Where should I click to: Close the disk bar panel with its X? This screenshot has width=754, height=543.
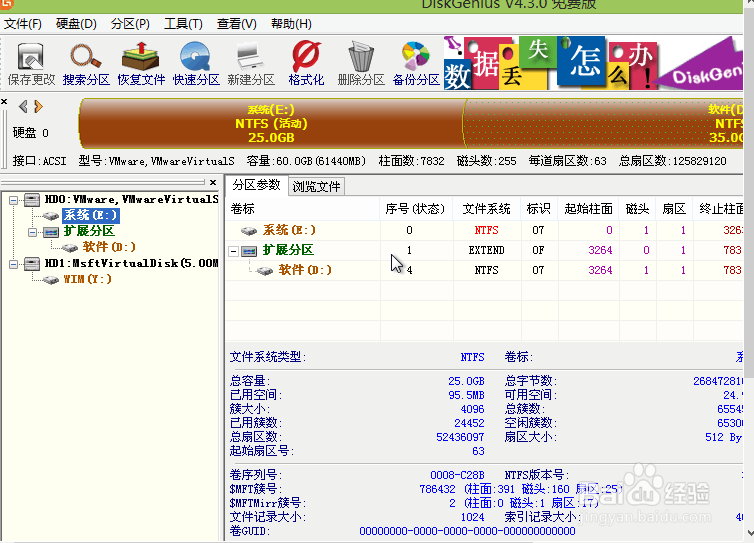[x=4, y=101]
